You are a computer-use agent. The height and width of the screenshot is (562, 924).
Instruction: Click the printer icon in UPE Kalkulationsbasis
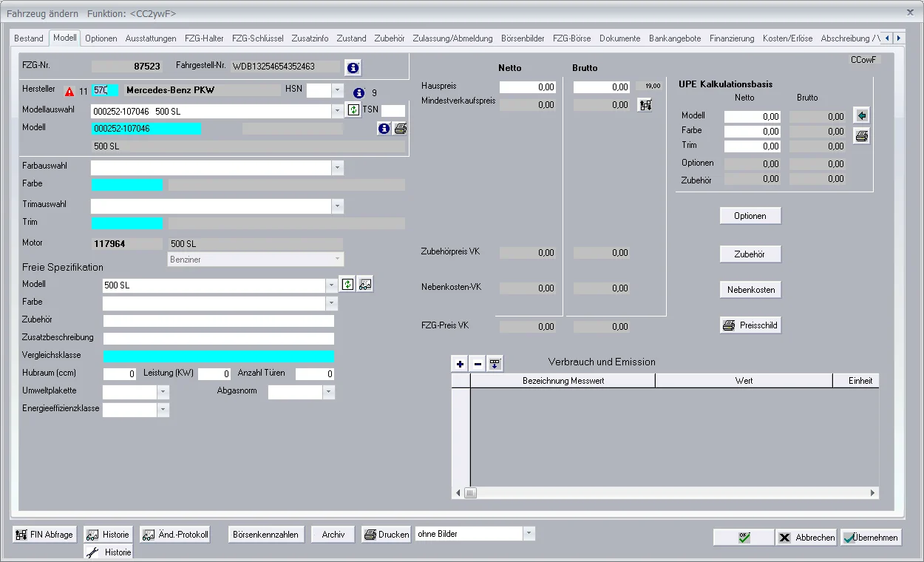861,136
